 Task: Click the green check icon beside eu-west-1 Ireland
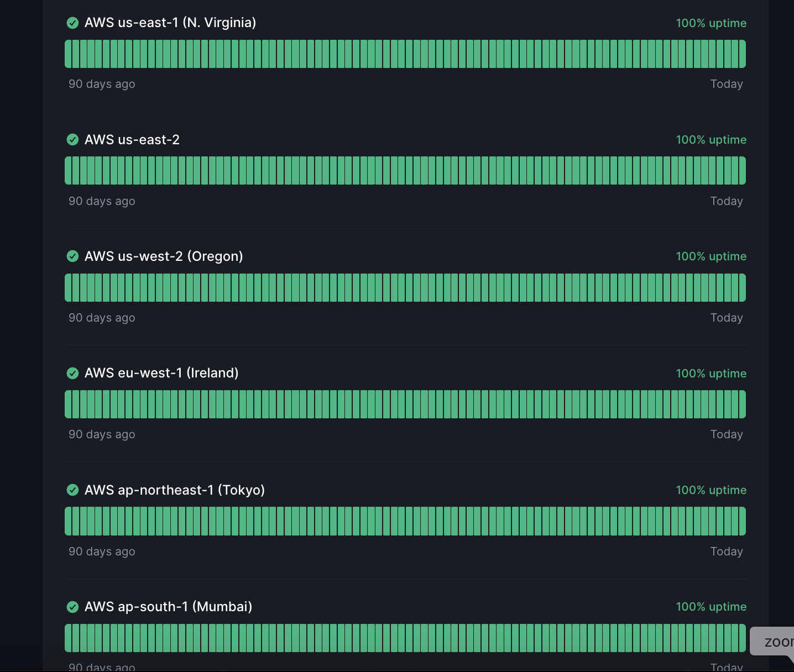(72, 374)
